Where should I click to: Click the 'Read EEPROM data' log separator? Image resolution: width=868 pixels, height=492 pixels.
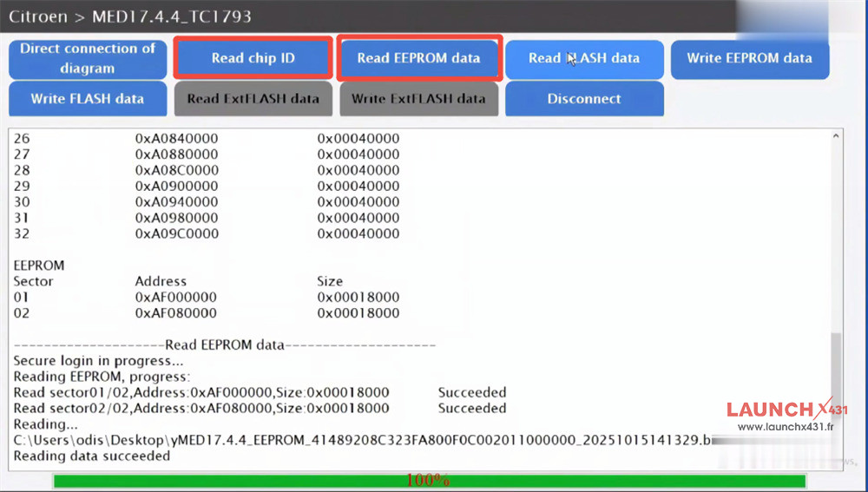pos(224,345)
